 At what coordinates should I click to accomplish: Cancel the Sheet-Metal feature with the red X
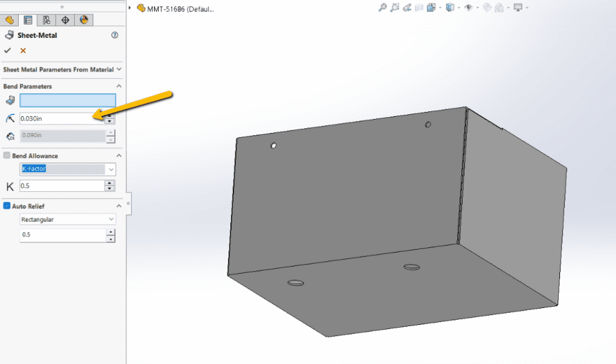(x=22, y=51)
